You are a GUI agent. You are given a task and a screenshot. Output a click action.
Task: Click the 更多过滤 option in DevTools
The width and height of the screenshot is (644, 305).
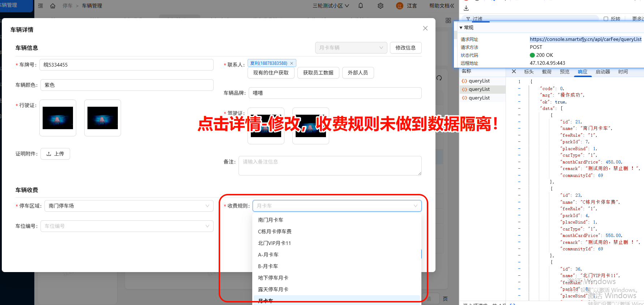point(638,19)
